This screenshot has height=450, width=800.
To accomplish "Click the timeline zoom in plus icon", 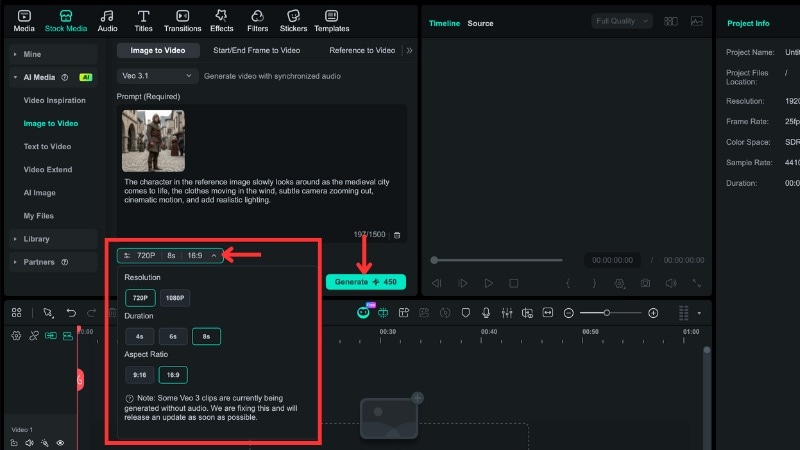I will pos(653,313).
